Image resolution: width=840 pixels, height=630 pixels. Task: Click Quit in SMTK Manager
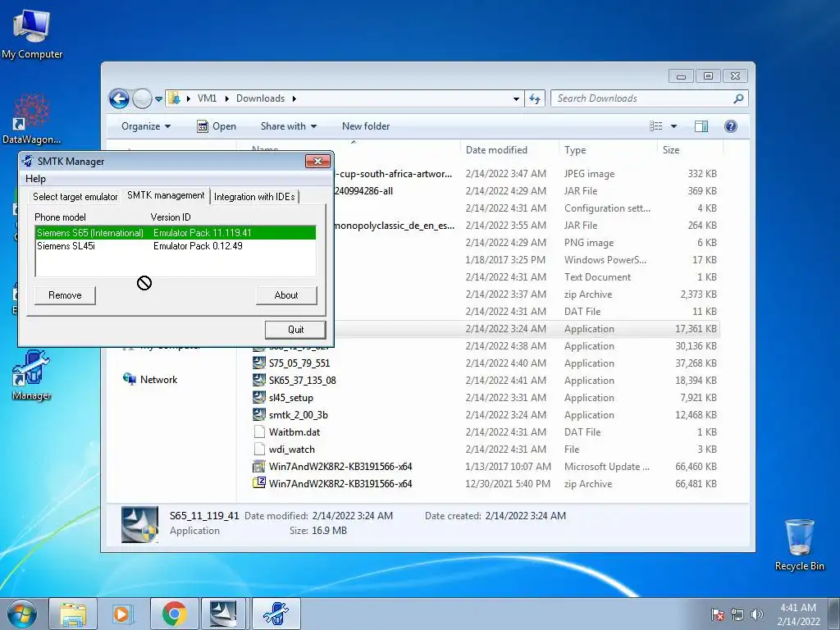coord(295,330)
